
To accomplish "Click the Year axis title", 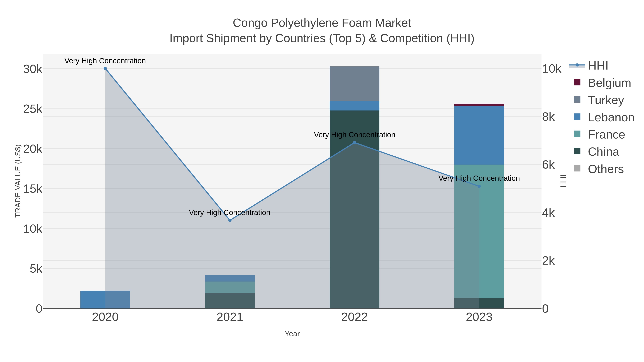I will click(x=292, y=334).
